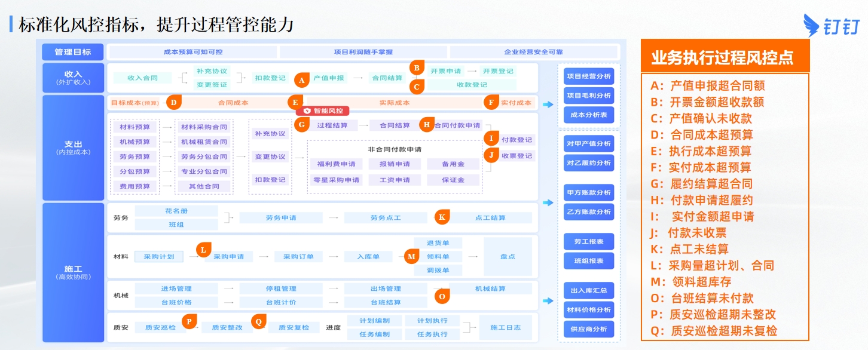Screen dimensions: 868x350
Task: Click risk marker F beside 实付成本
Action: [491, 102]
